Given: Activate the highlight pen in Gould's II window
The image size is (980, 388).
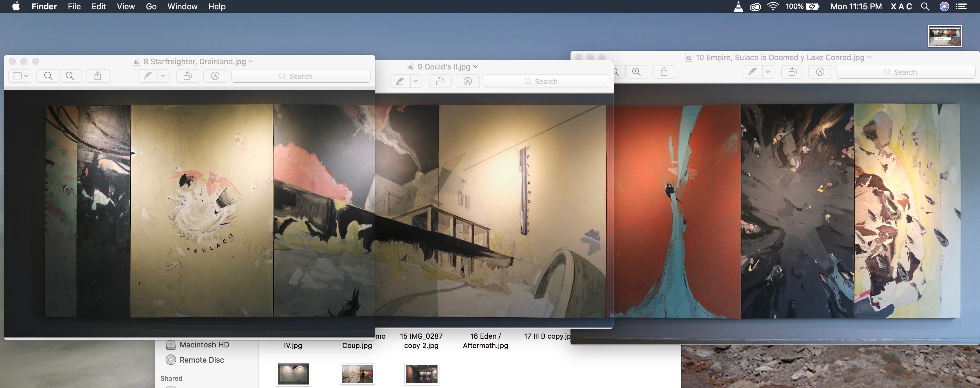Looking at the screenshot, I should point(400,81).
